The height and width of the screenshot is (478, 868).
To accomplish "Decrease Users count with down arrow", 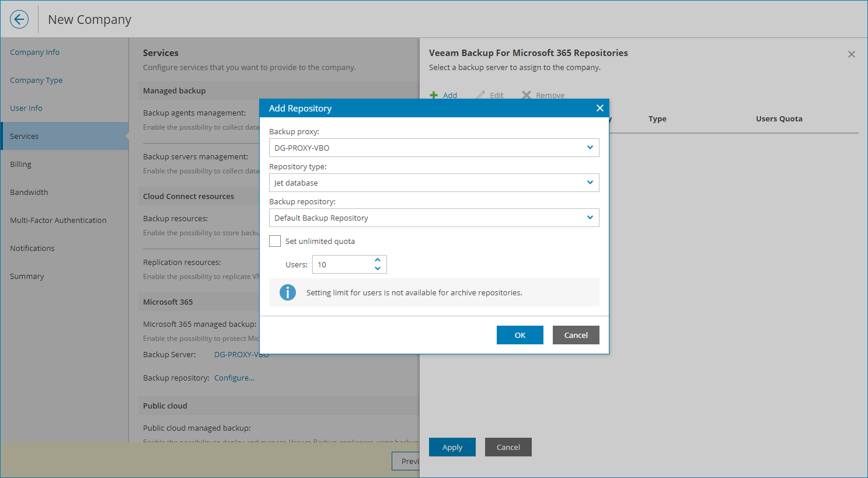I will 378,268.
